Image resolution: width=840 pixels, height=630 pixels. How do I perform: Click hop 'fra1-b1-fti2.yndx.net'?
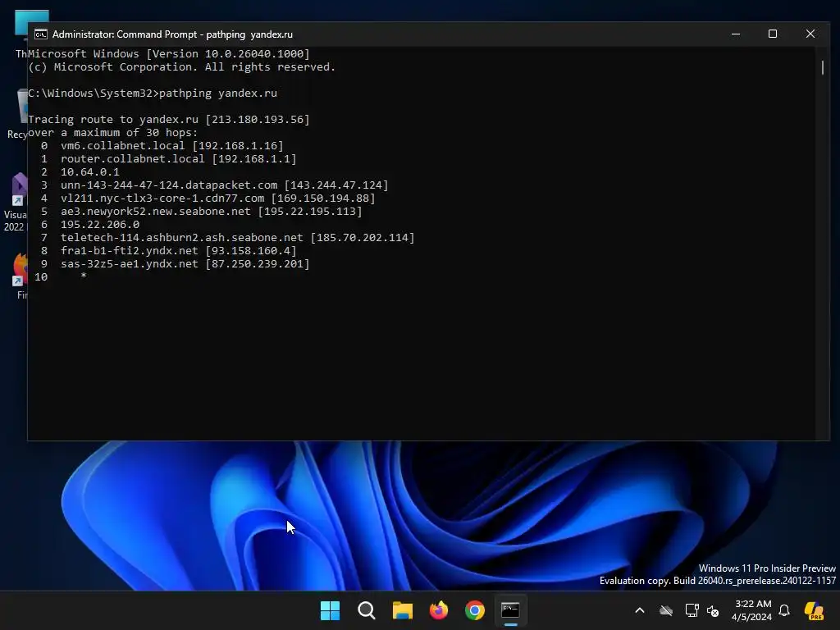tap(130, 251)
